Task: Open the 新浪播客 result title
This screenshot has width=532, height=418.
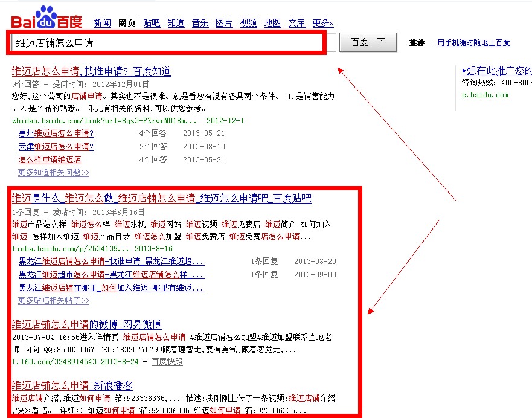Action: click(x=72, y=385)
